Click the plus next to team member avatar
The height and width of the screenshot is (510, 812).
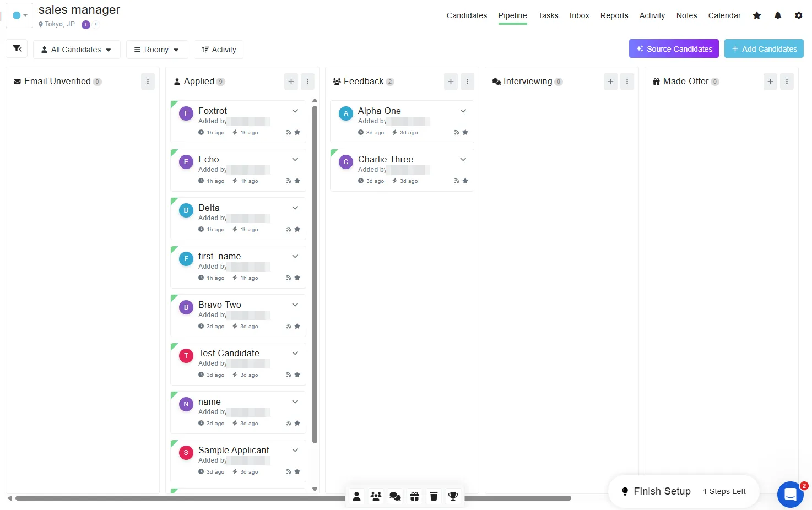point(96,24)
